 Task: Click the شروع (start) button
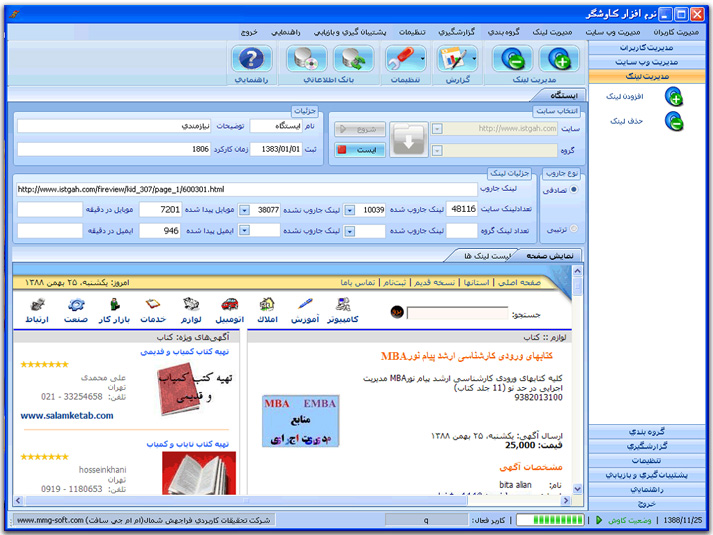coord(360,129)
